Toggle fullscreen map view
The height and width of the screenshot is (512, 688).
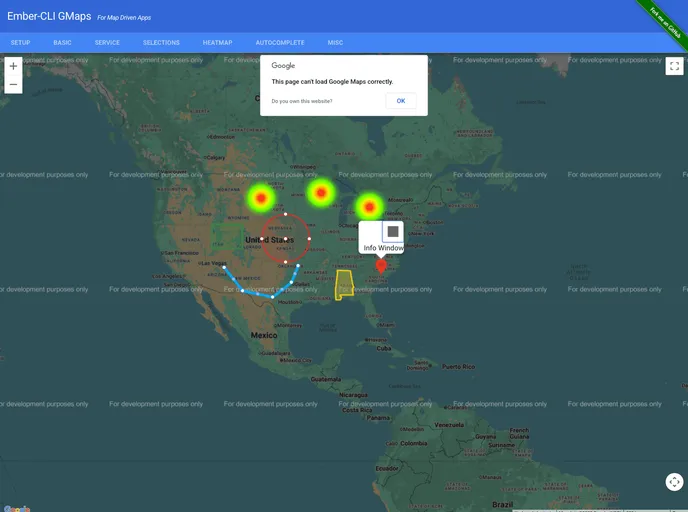(674, 66)
